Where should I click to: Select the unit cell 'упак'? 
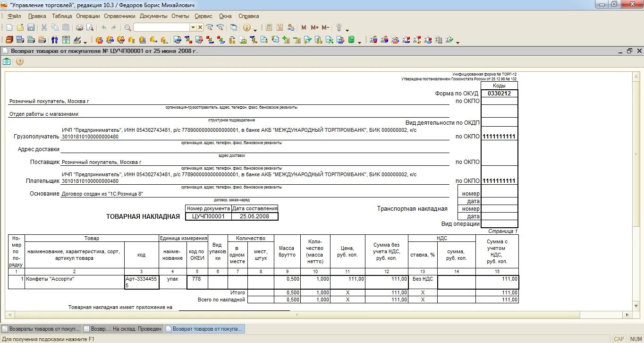173,282
